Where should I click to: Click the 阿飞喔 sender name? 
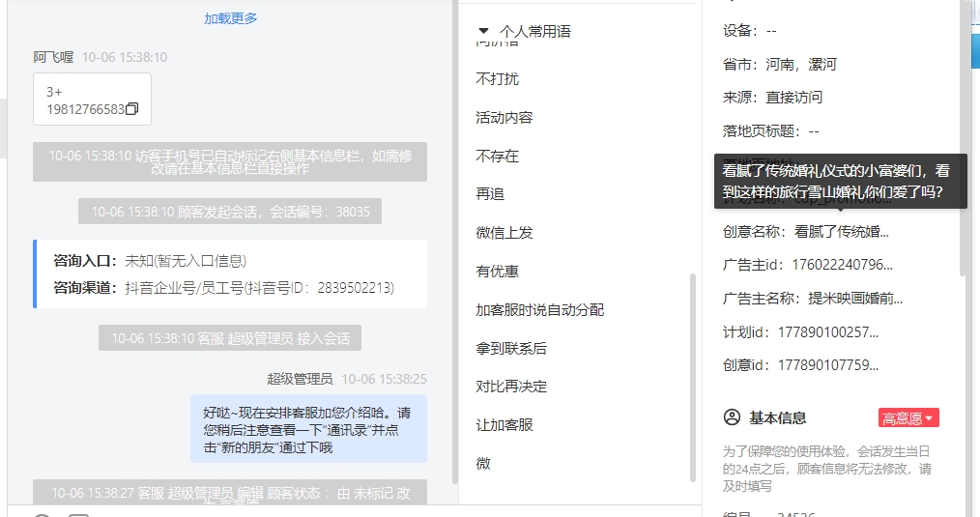click(x=53, y=58)
